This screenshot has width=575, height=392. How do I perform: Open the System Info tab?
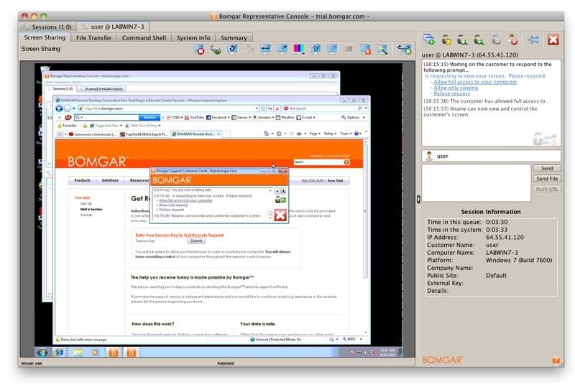pyautogui.click(x=193, y=38)
